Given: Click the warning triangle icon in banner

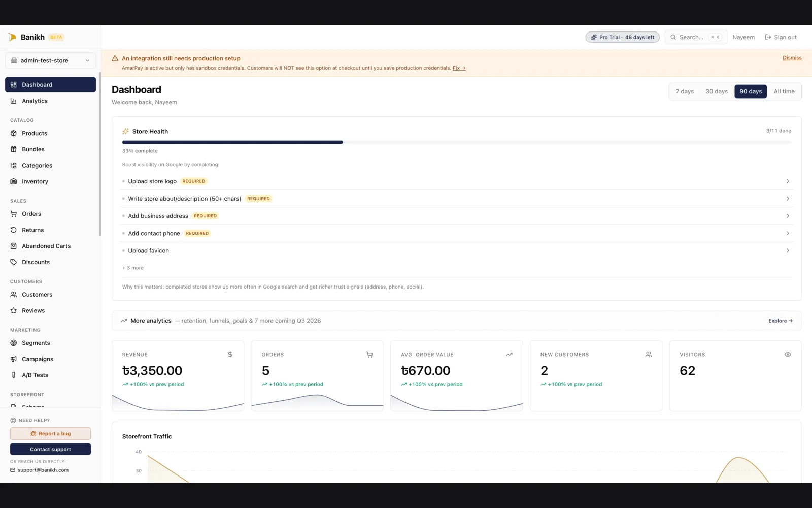Looking at the screenshot, I should pos(115,58).
